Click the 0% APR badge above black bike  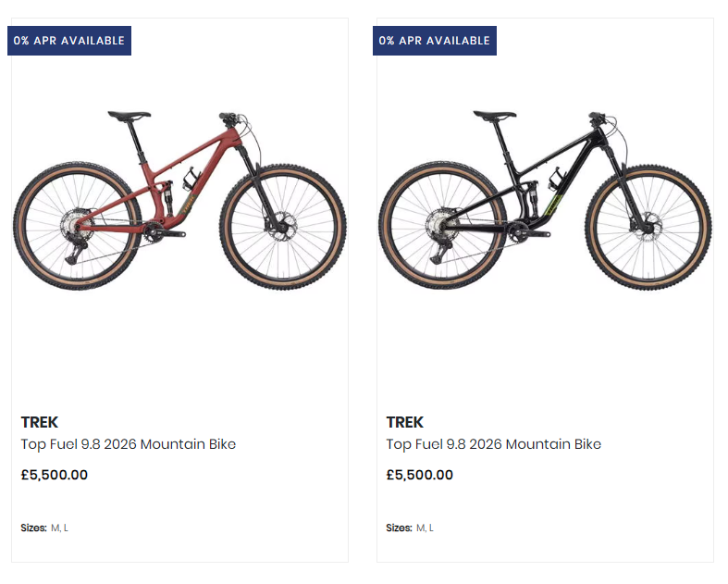[435, 41]
